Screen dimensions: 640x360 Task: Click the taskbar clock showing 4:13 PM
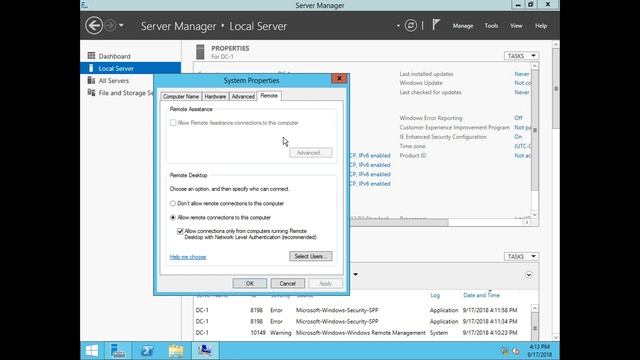click(539, 351)
